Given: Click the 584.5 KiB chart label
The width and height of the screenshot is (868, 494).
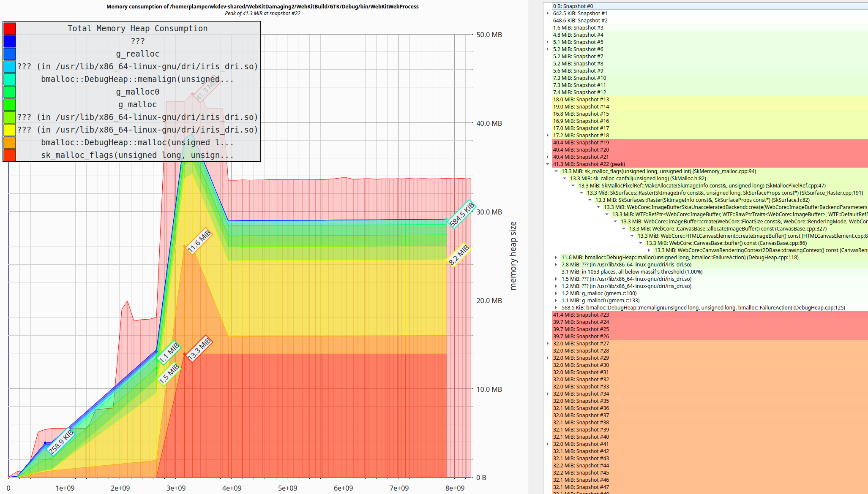Looking at the screenshot, I should (x=461, y=214).
